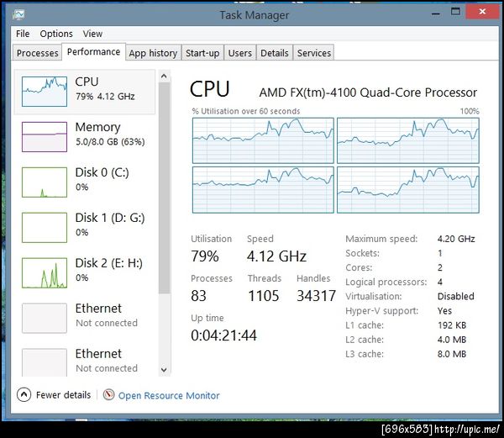Collapse view with Fewer details chevron
Screen dimensions: 504x438
24,395
